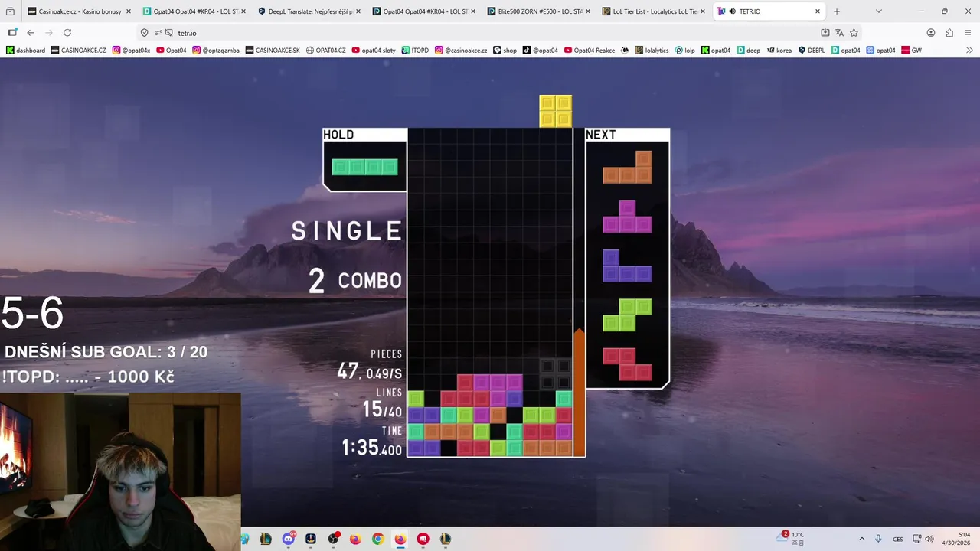Open the Firefox application menu
This screenshot has height=551, width=980.
coord(969,33)
